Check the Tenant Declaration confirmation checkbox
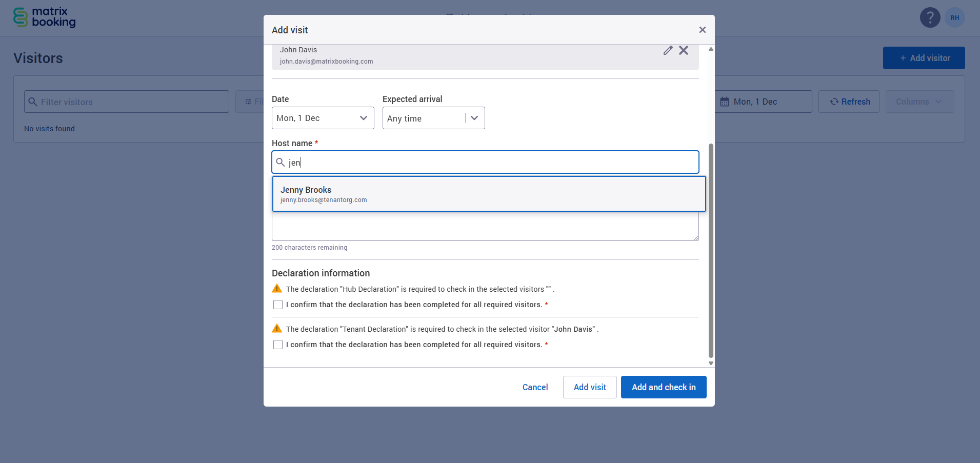 pyautogui.click(x=277, y=344)
